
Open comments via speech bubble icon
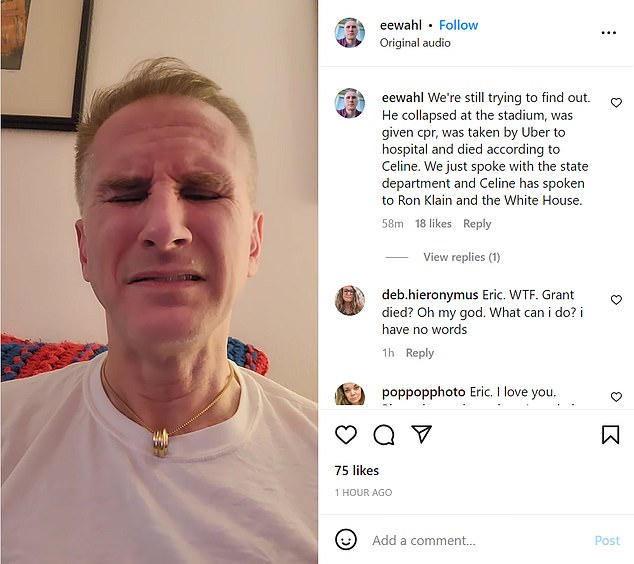tap(384, 435)
